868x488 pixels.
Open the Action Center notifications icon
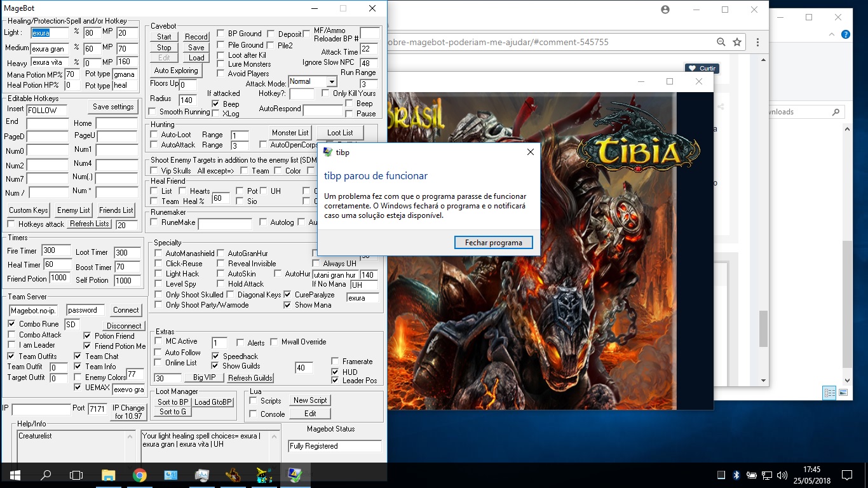click(846, 475)
